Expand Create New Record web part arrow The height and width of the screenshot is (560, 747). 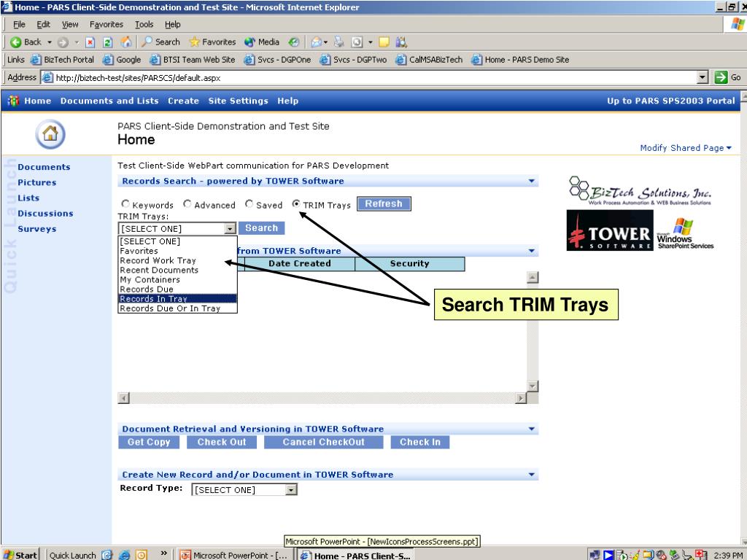point(532,475)
